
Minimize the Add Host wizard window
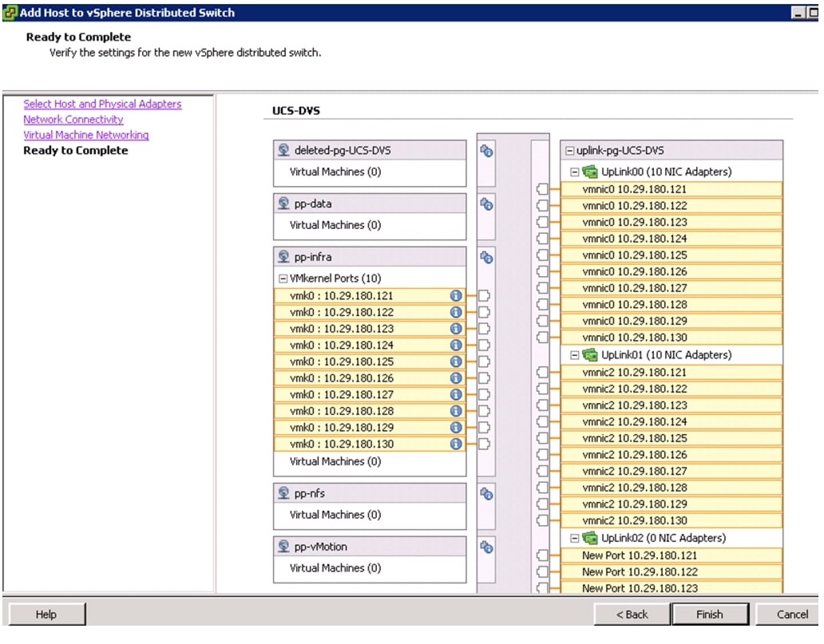[798, 13]
